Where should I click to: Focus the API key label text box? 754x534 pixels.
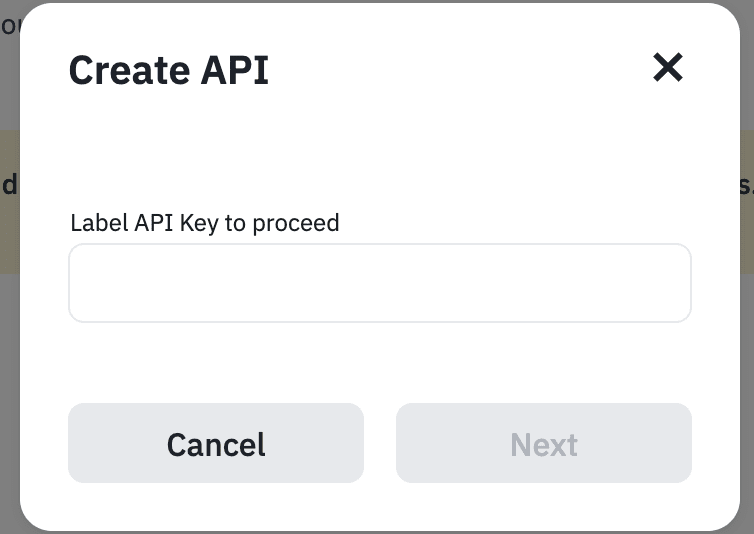(379, 283)
